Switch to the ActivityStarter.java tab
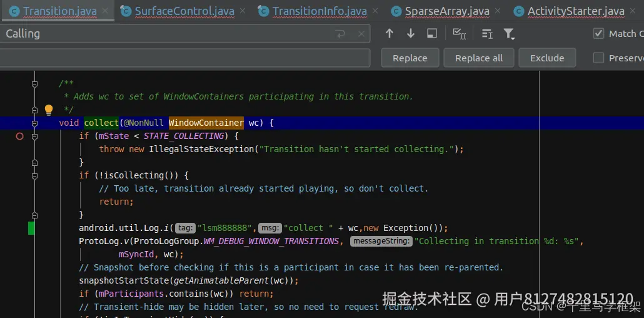 575,11
